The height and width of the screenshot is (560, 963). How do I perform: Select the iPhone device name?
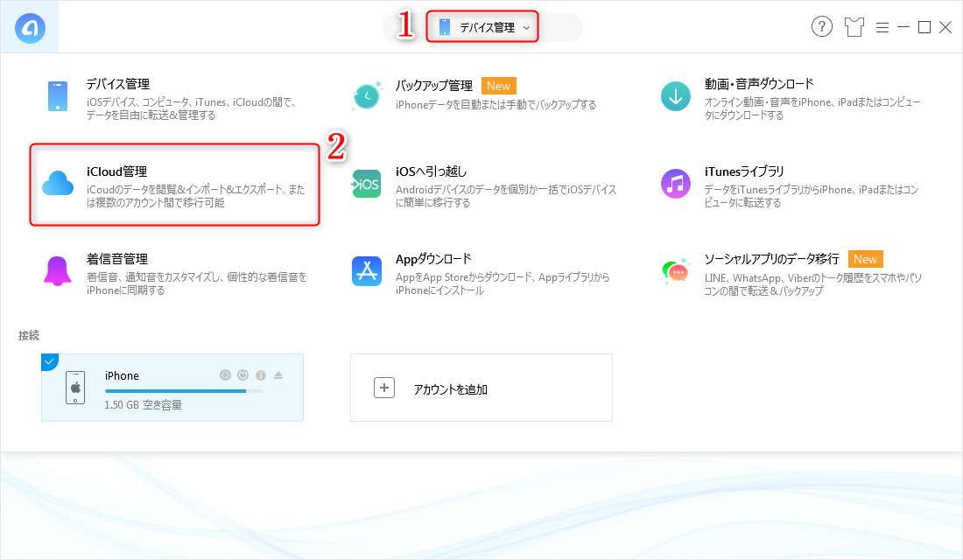point(122,375)
